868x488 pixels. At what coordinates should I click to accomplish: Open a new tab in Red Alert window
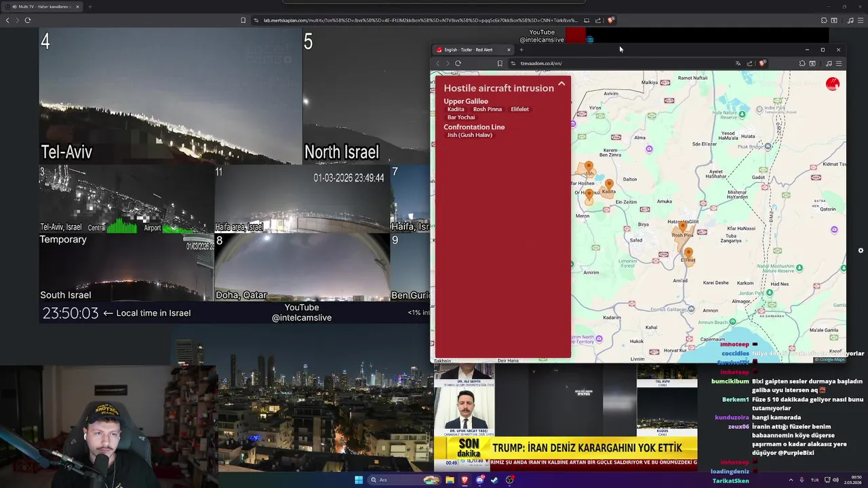point(521,49)
